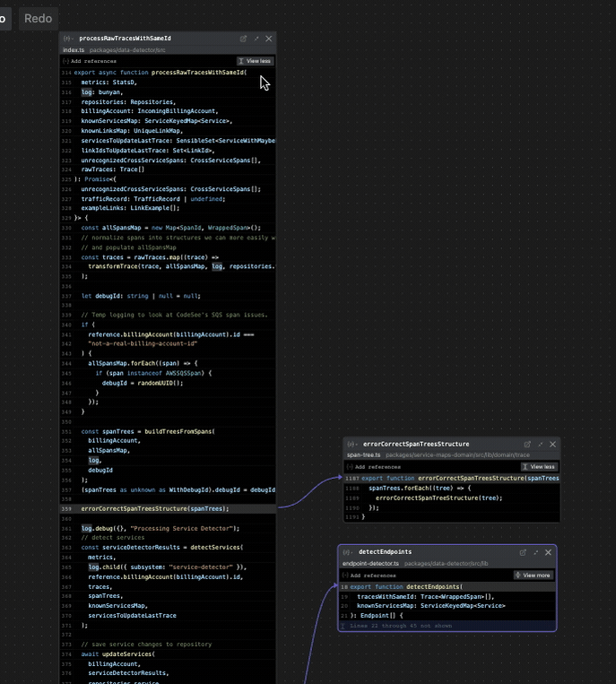Click packages/service-maps-domain path label

click(457, 455)
